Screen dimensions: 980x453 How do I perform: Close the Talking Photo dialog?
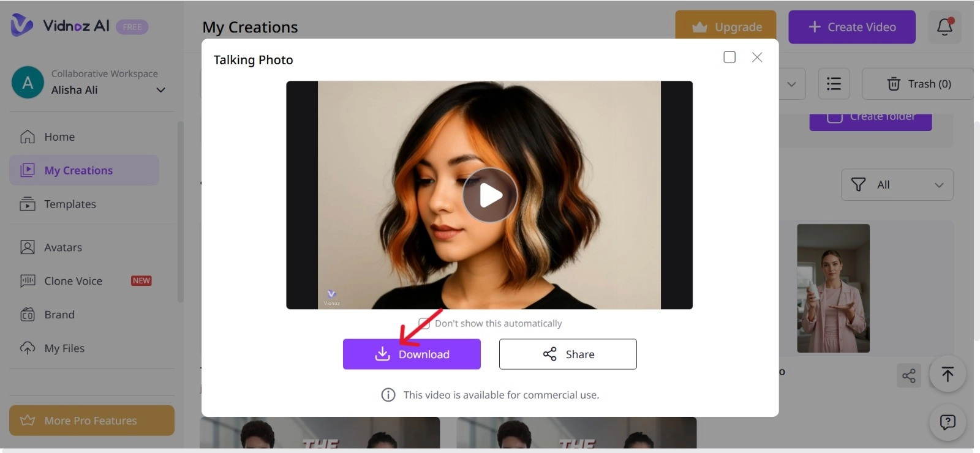pyautogui.click(x=757, y=57)
